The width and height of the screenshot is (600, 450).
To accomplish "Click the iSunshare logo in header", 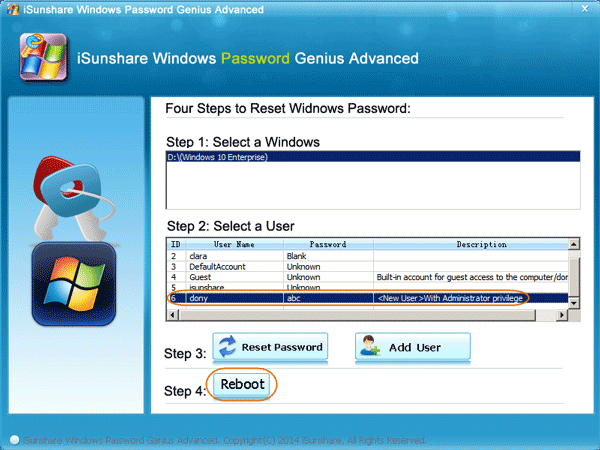I will click(x=44, y=57).
